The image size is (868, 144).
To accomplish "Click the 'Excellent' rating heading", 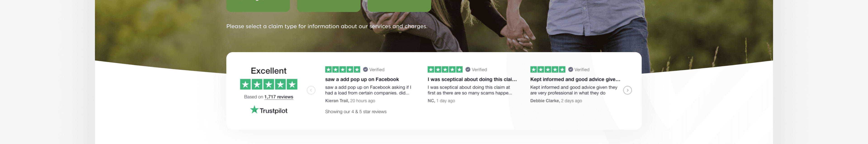I will coord(269,71).
